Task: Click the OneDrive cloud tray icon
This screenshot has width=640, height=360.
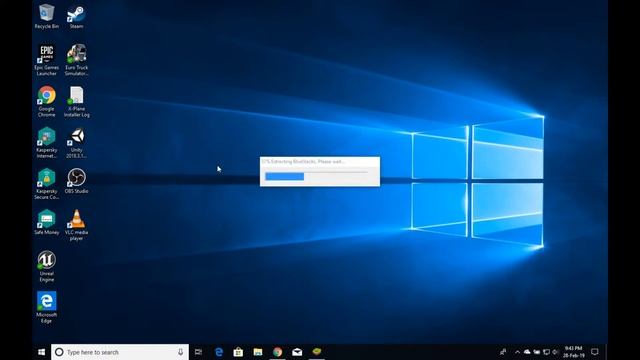Action: point(527,352)
